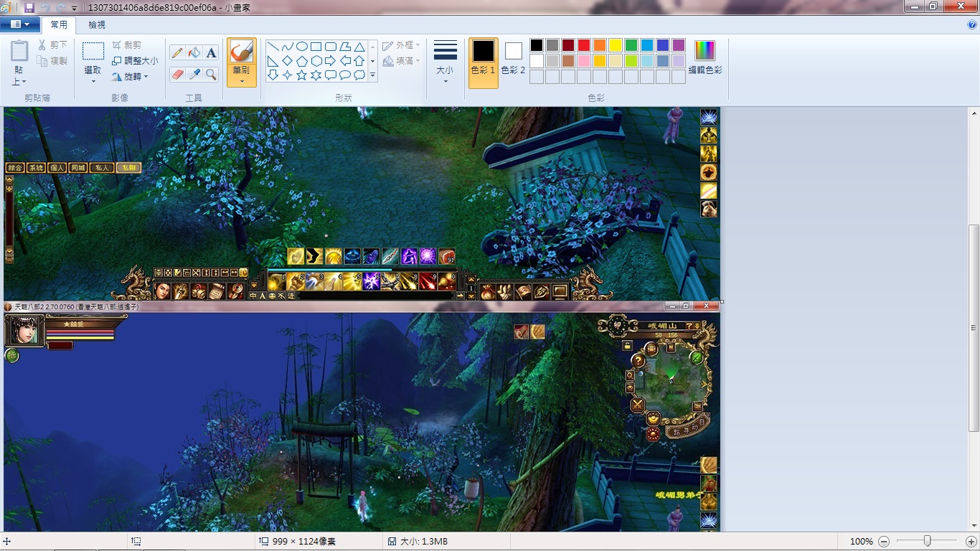Image resolution: width=980 pixels, height=551 pixels.
Task: Click the zoom slider handle
Action: tap(928, 541)
